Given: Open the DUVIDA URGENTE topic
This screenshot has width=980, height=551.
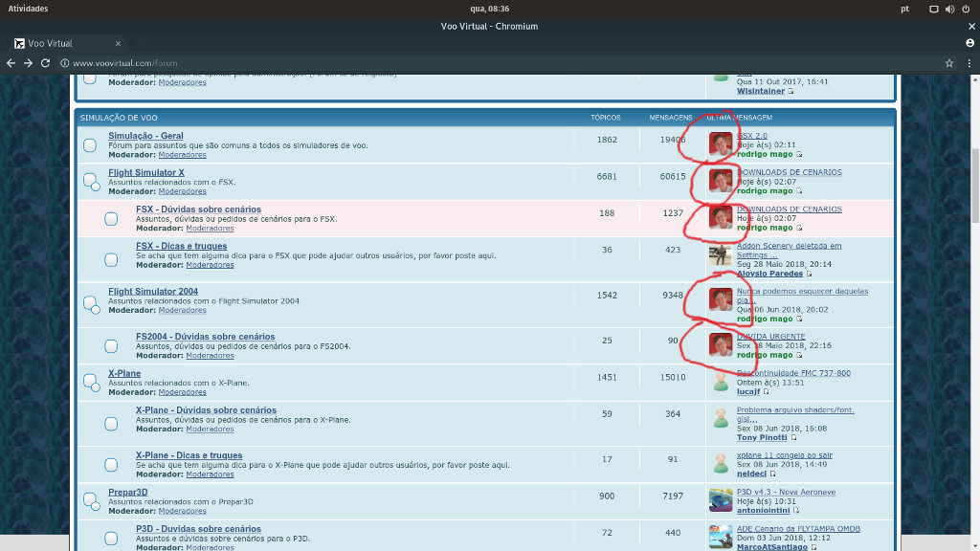Looking at the screenshot, I should [770, 336].
